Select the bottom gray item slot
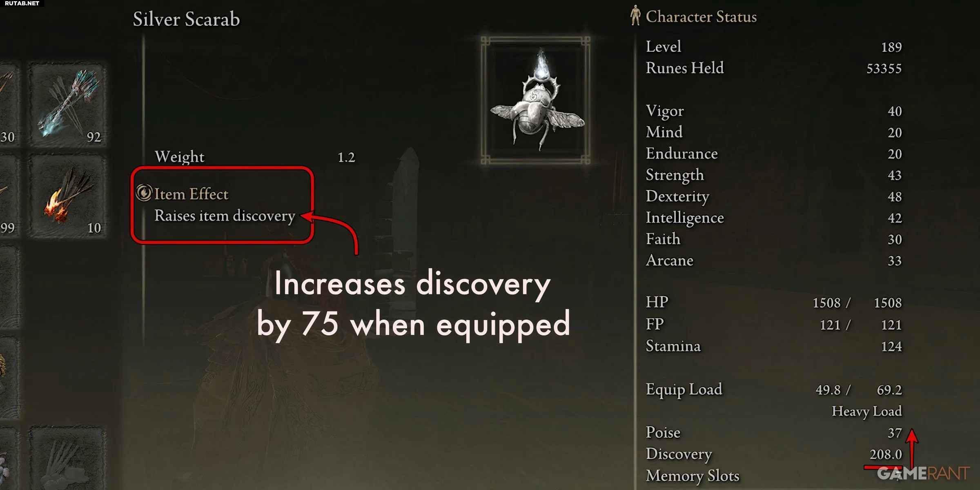 pyautogui.click(x=67, y=458)
